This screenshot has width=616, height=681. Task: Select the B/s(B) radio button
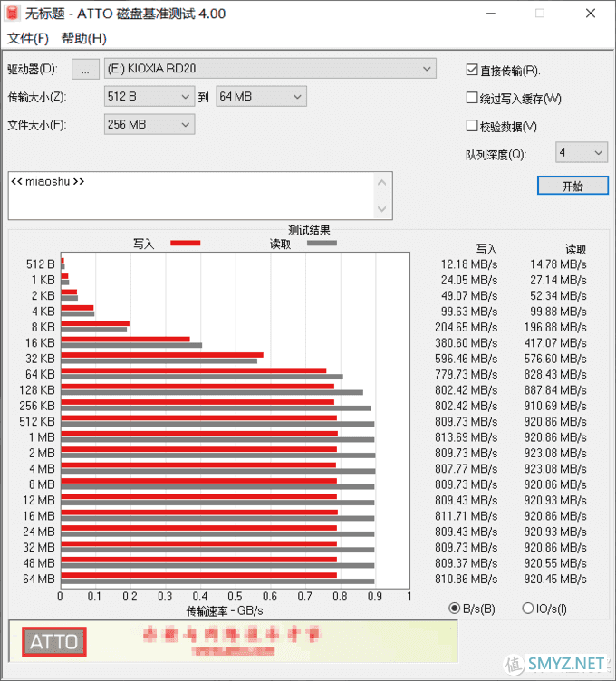(x=455, y=608)
